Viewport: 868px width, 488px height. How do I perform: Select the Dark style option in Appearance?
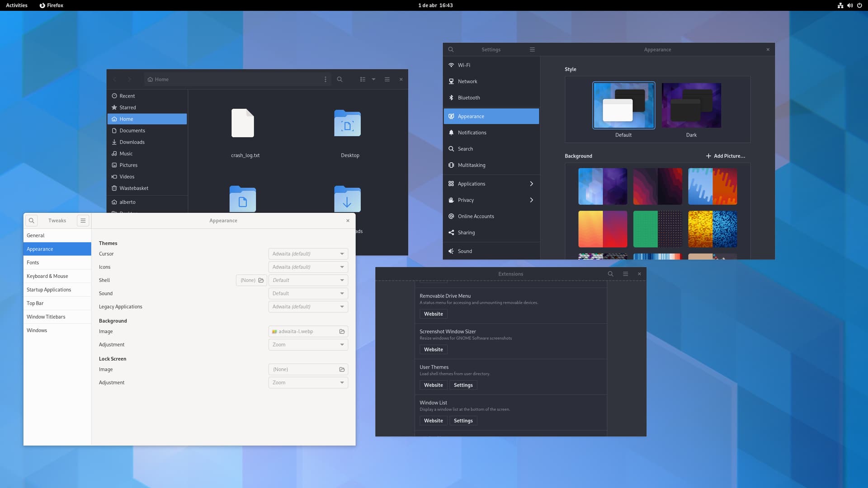pos(691,105)
